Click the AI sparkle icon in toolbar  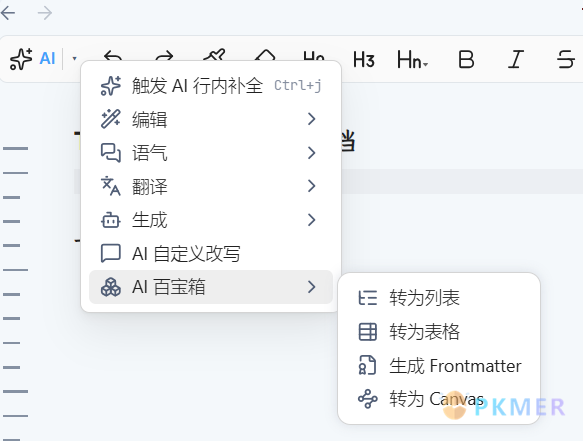[x=21, y=59]
